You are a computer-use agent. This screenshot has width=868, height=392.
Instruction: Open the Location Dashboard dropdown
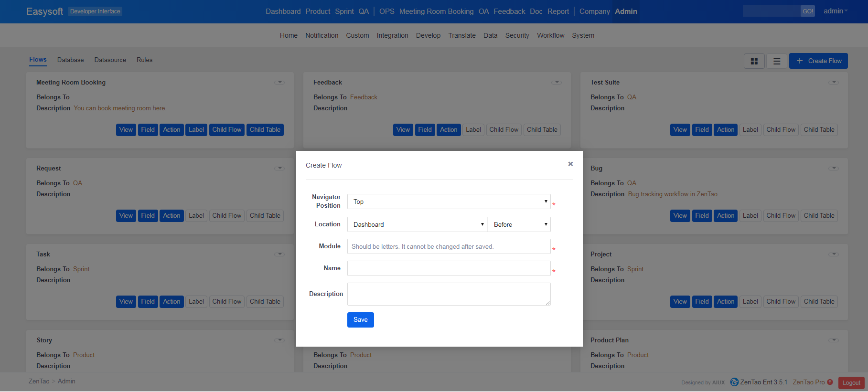click(x=417, y=224)
